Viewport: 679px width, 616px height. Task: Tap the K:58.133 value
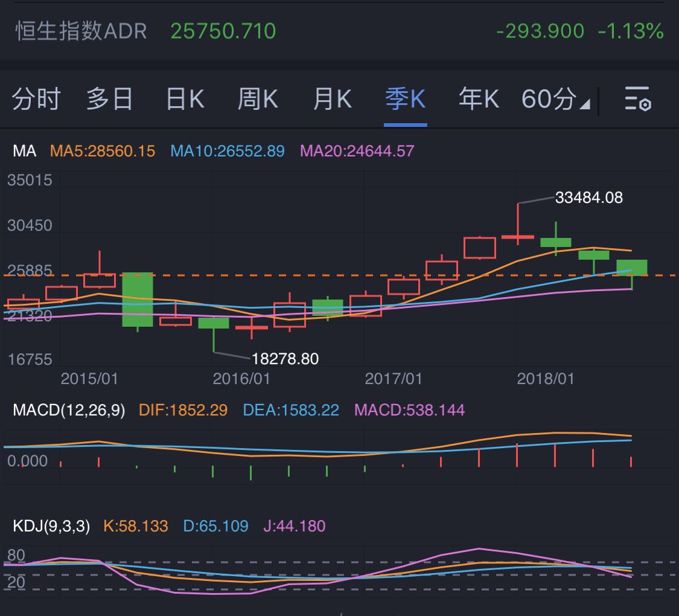[x=136, y=526]
